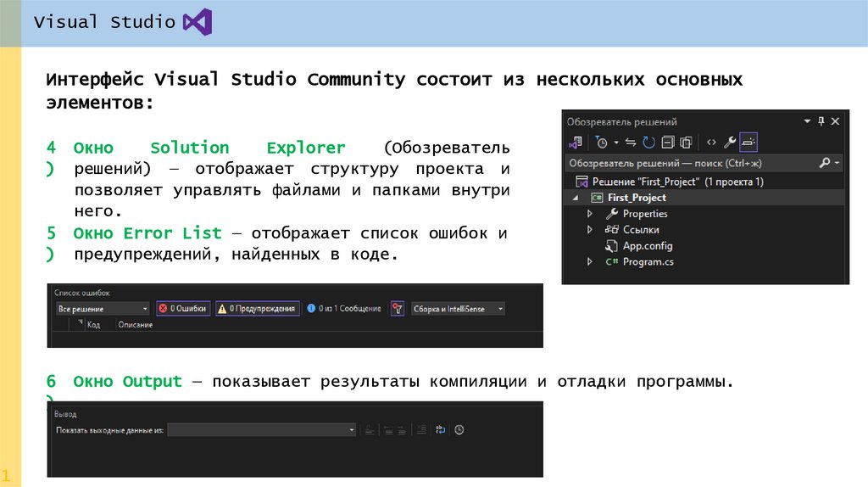Close the Solution Explorer panel with X

pyautogui.click(x=835, y=120)
